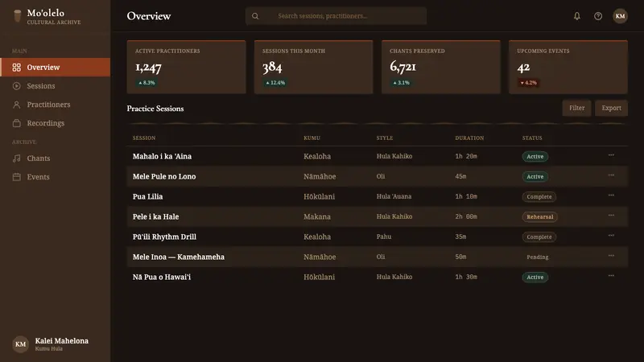Screen dimensions: 644x362
Task: Open Recordings in sidebar
Action: (x=55, y=123)
